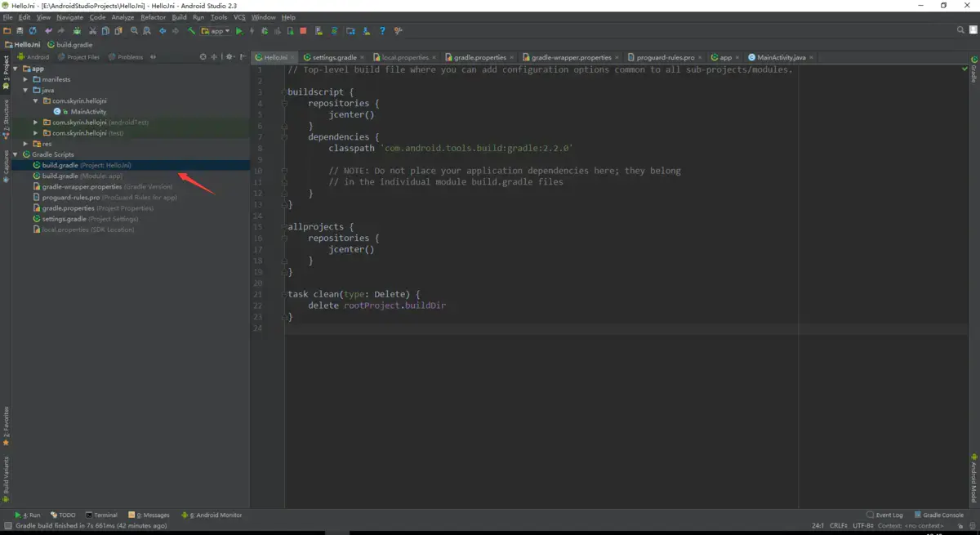Toggle the Build Variants side panel
This screenshot has width=980, height=535.
(6, 478)
